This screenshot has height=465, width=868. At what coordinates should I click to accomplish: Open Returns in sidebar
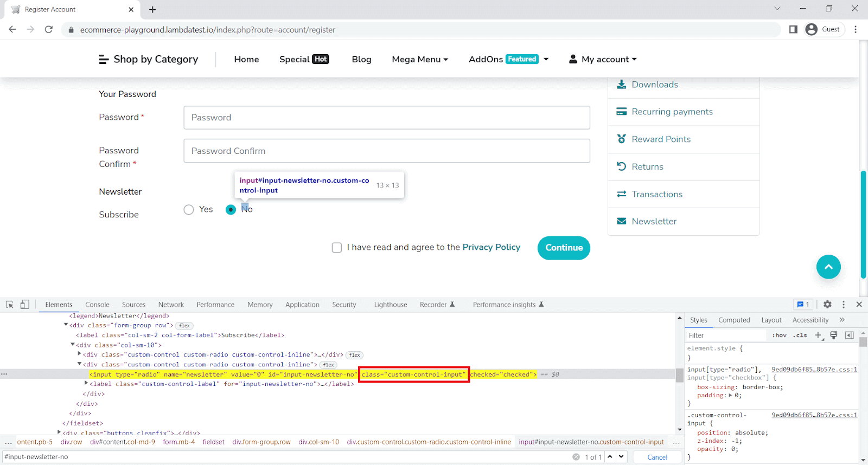click(640, 166)
